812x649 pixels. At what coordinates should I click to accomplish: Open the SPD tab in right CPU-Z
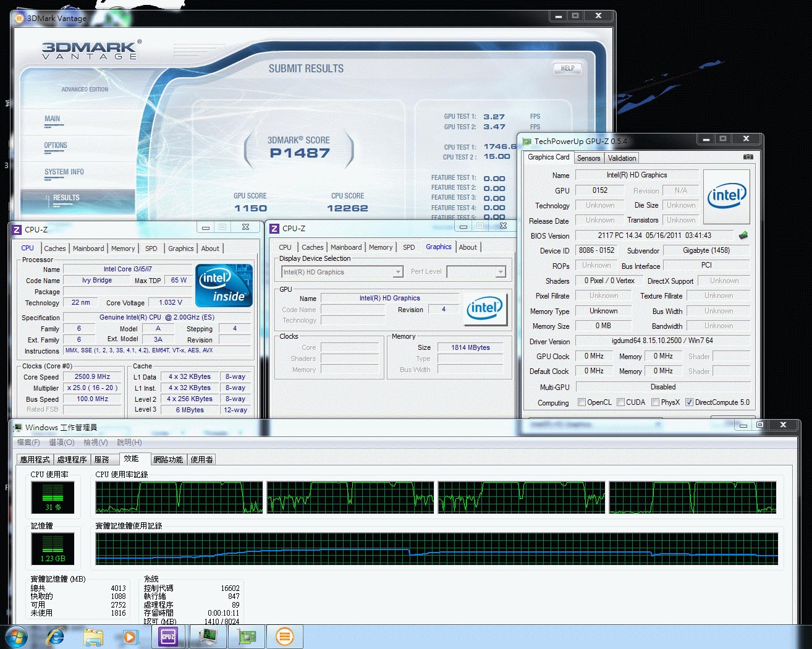[409, 247]
